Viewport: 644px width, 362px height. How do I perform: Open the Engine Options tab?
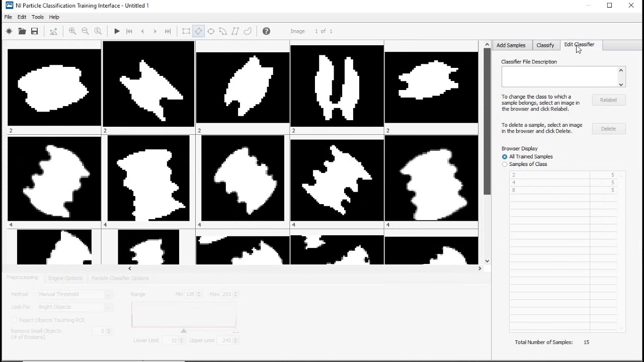point(65,278)
